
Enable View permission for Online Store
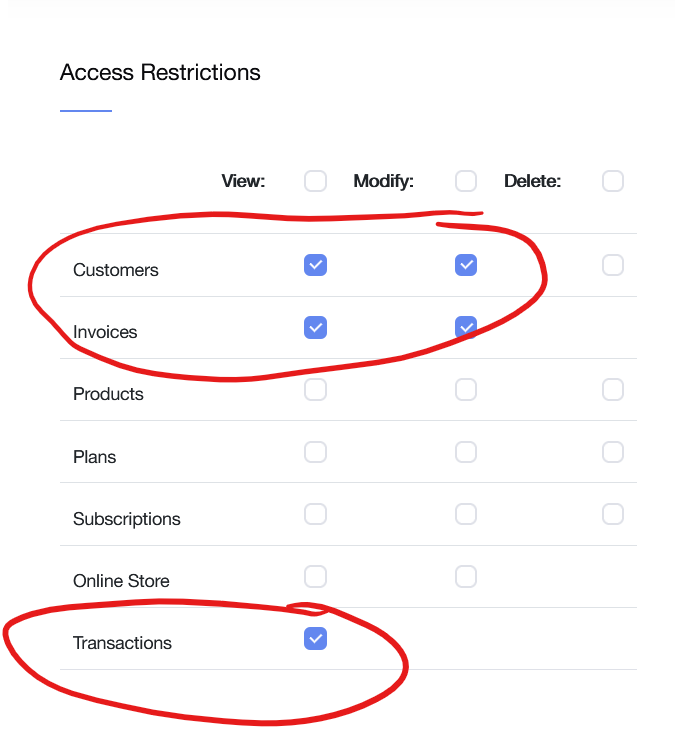pyautogui.click(x=315, y=576)
